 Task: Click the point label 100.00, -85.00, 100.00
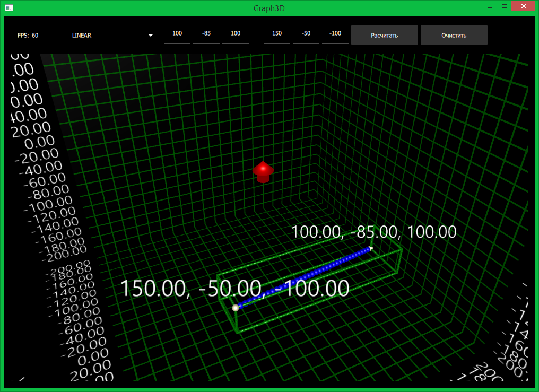click(374, 232)
